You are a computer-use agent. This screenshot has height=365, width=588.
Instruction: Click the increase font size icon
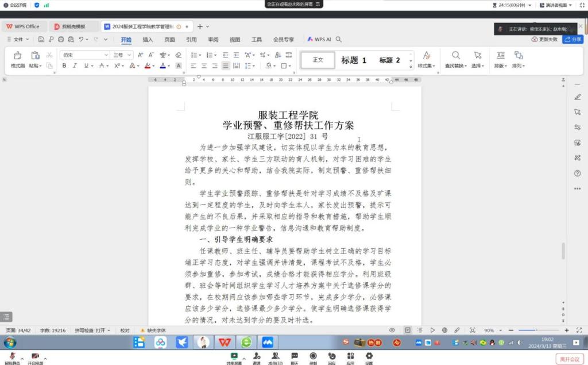click(141, 55)
